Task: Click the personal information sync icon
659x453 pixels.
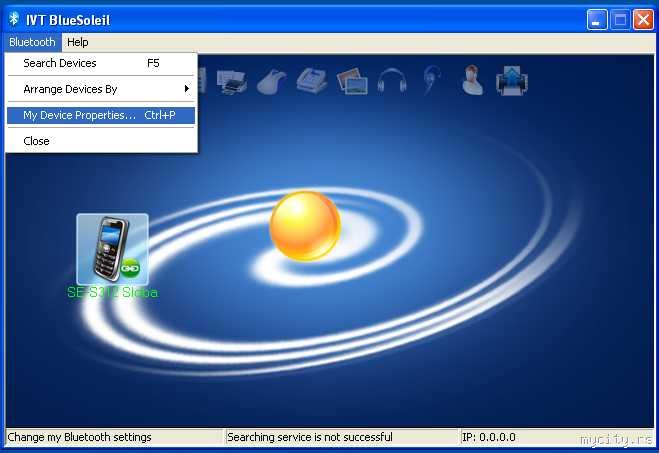Action: [x=472, y=80]
